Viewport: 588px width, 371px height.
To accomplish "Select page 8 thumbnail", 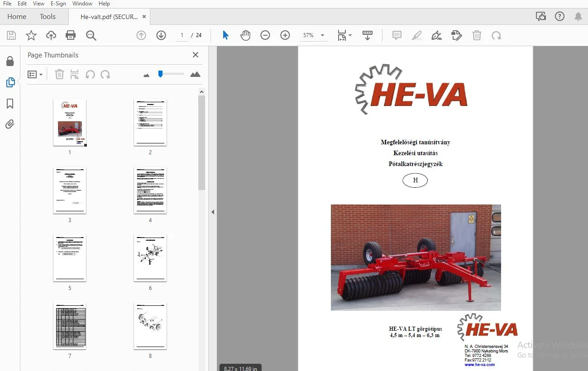I will 150,326.
